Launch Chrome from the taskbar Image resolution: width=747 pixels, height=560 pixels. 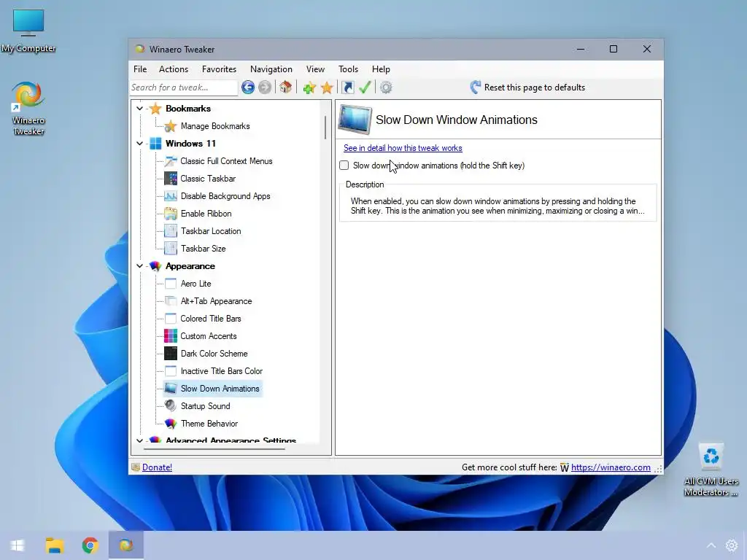point(90,545)
